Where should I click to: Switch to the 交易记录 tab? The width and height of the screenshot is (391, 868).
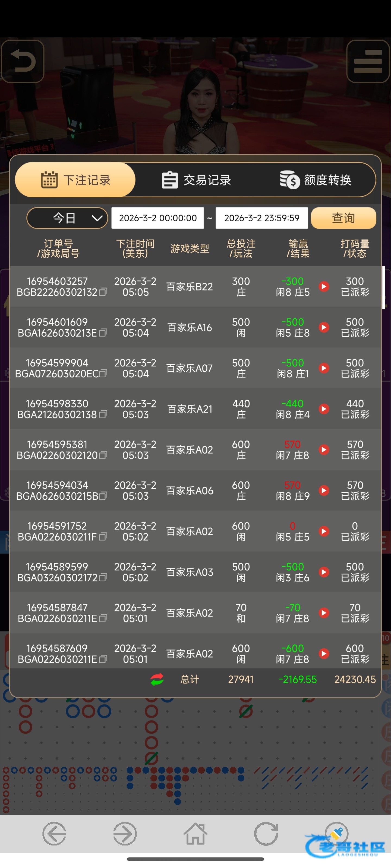[196, 180]
